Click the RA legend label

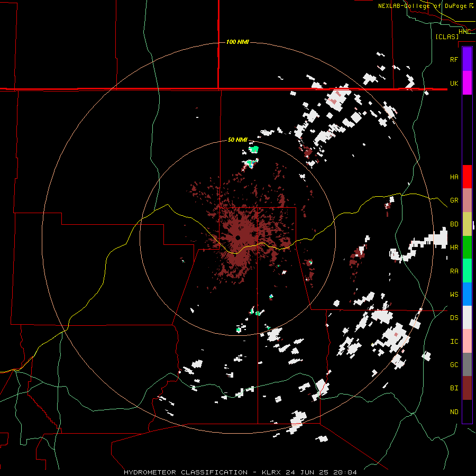pyautogui.click(x=454, y=271)
